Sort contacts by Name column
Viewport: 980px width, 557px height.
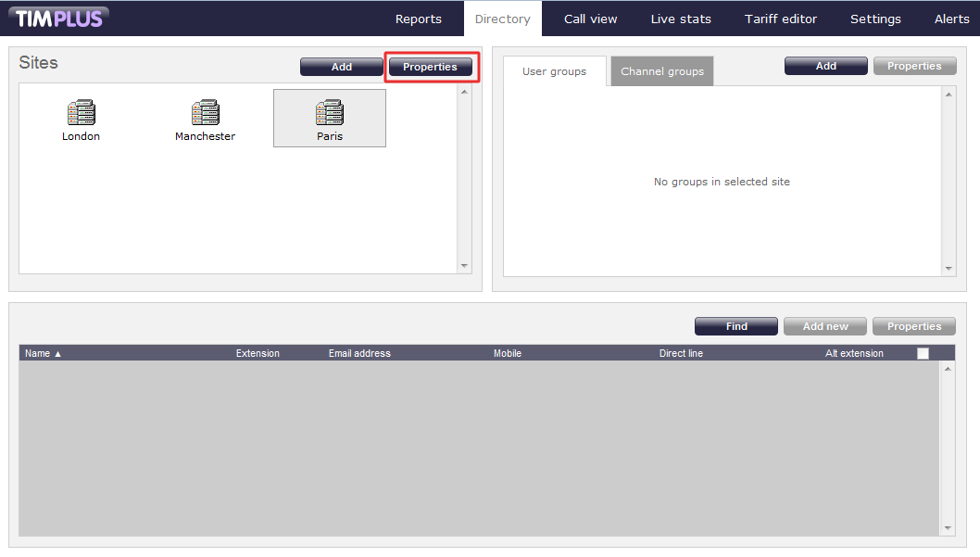pyautogui.click(x=43, y=353)
